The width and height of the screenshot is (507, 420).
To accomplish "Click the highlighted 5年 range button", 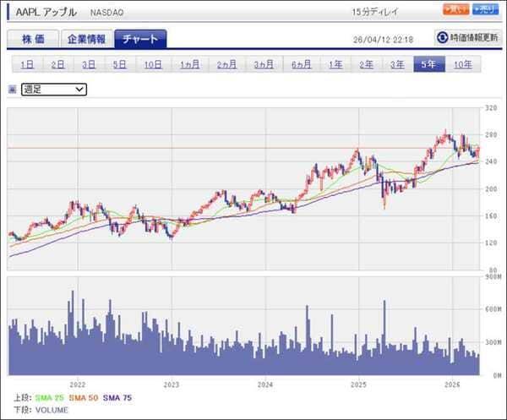I will [x=428, y=64].
